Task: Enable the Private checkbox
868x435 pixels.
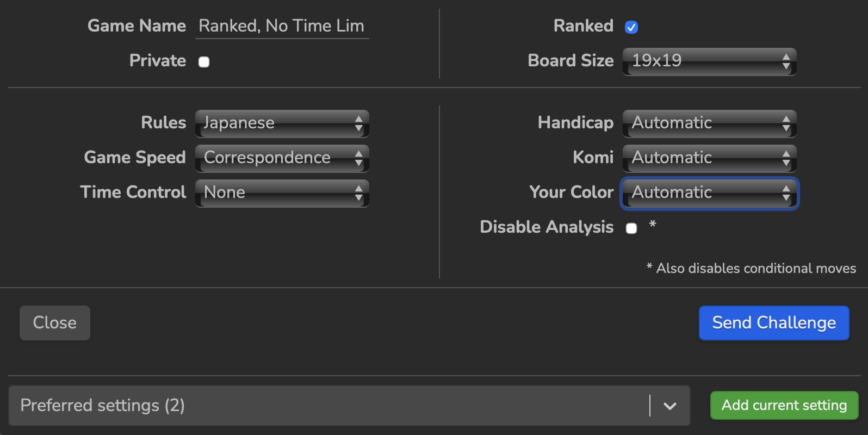Action: (204, 62)
